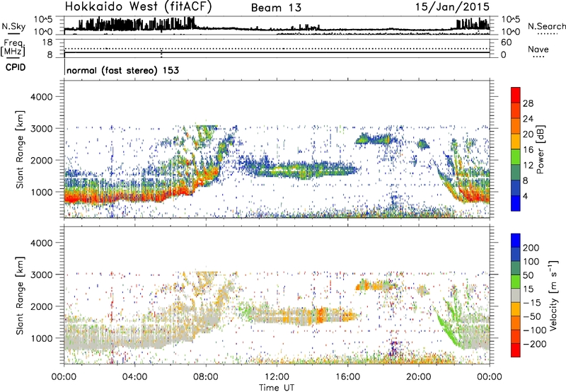
Task: Click the '200' label on the Velocity colorbar
Action: 531,248
